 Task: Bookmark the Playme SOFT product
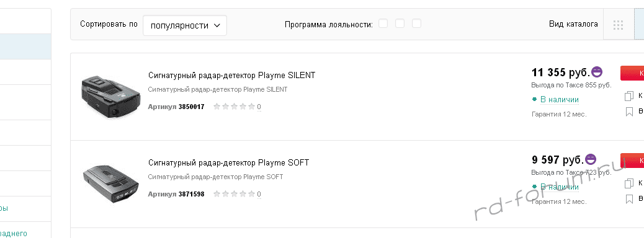[x=629, y=199]
